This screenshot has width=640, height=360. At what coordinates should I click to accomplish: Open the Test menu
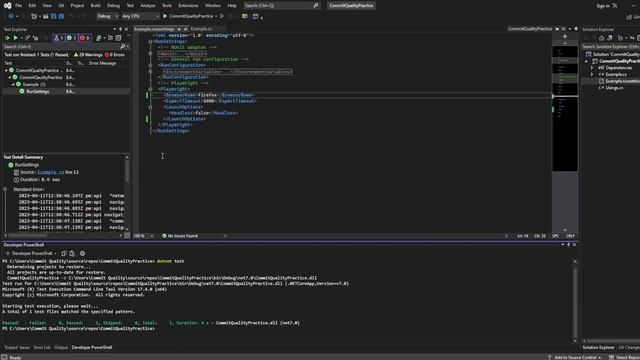coord(130,6)
